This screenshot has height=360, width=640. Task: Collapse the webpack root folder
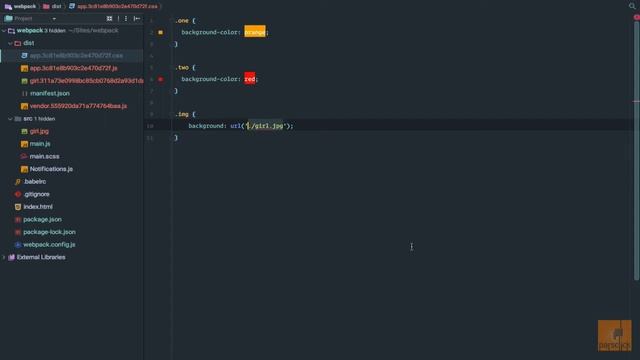point(4,31)
